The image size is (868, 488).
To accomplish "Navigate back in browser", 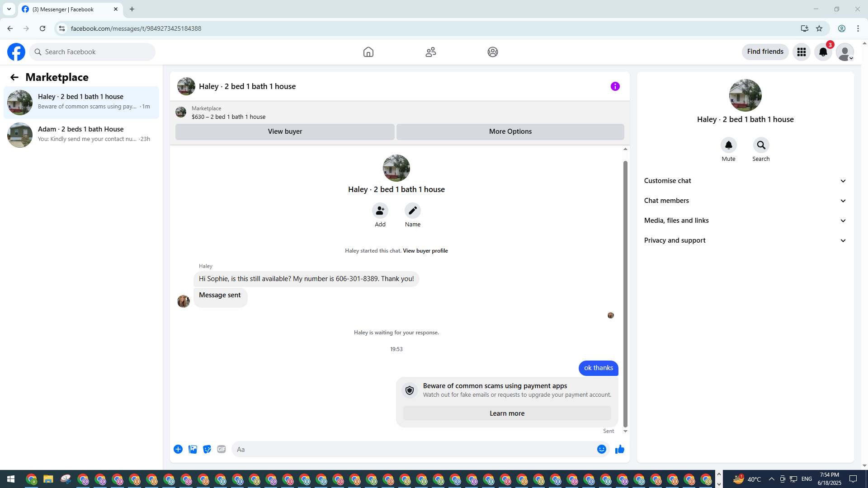I will pyautogui.click(x=10, y=28).
